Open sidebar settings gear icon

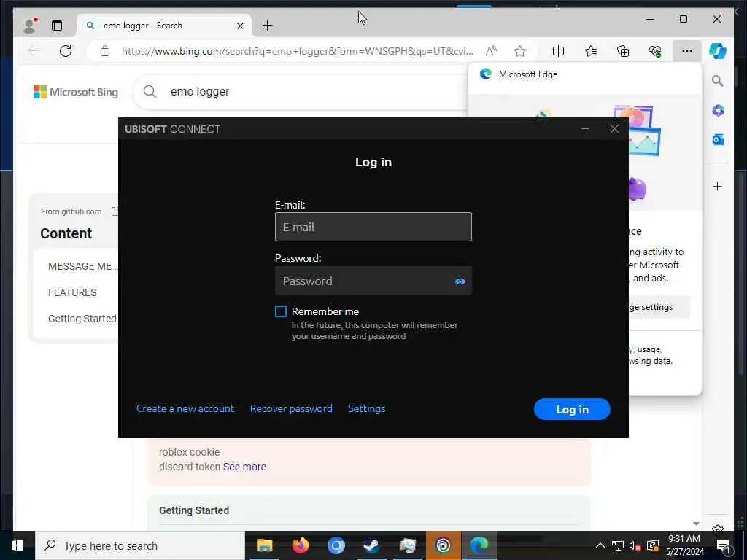pos(718,529)
